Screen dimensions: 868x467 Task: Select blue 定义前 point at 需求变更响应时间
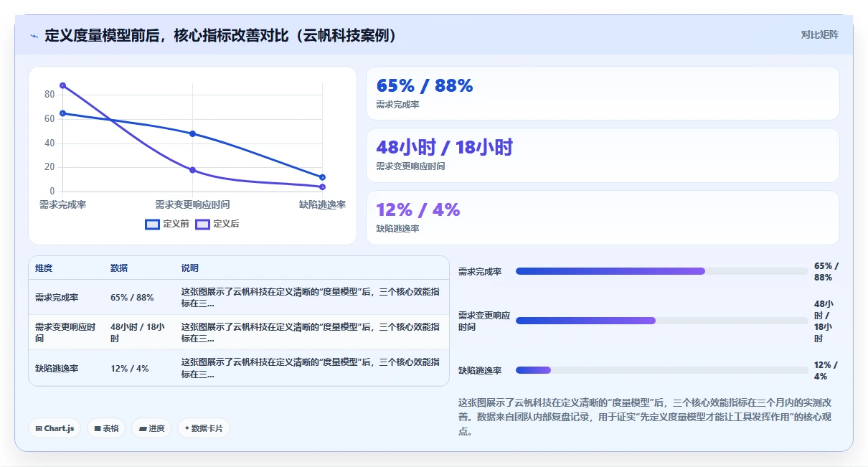[193, 133]
